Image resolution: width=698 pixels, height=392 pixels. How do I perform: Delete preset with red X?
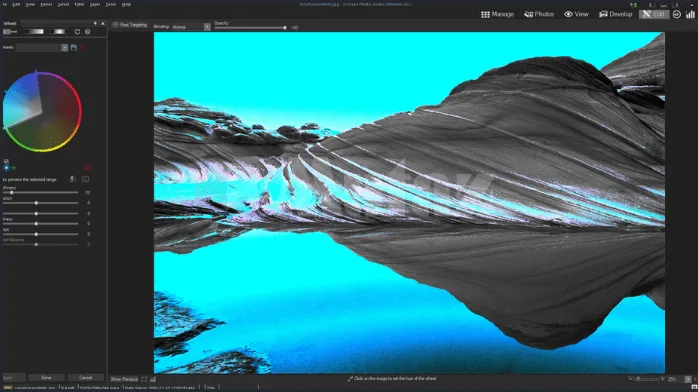(x=82, y=47)
